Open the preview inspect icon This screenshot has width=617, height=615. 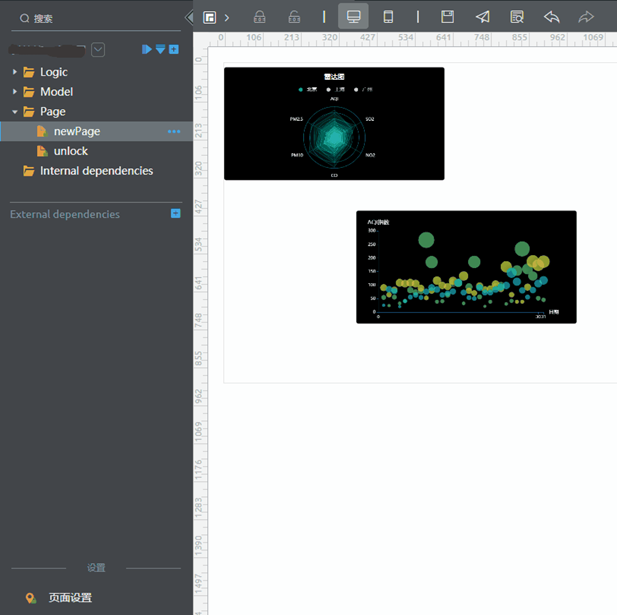pos(517,17)
